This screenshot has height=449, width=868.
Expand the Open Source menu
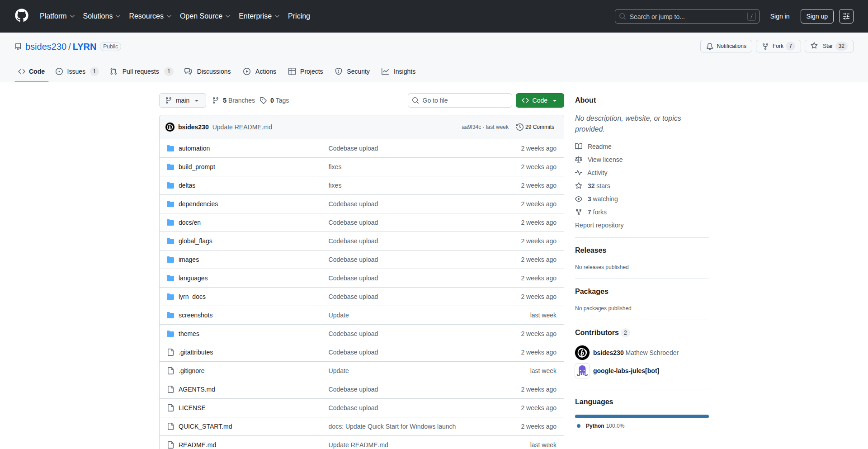point(205,16)
